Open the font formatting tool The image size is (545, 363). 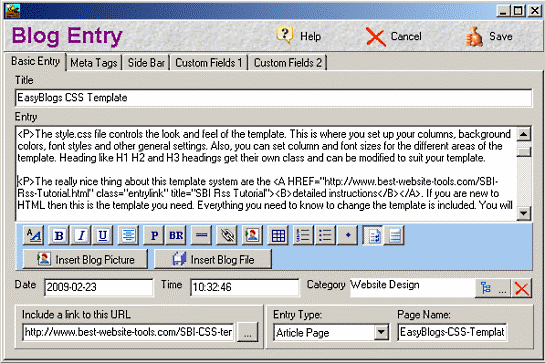pos(34,235)
